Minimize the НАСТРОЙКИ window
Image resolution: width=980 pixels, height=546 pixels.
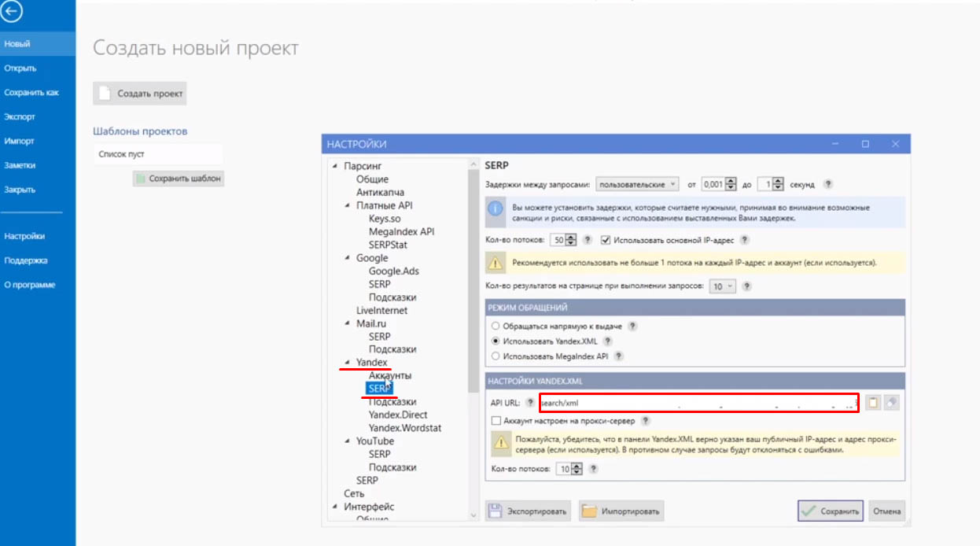[x=835, y=144]
